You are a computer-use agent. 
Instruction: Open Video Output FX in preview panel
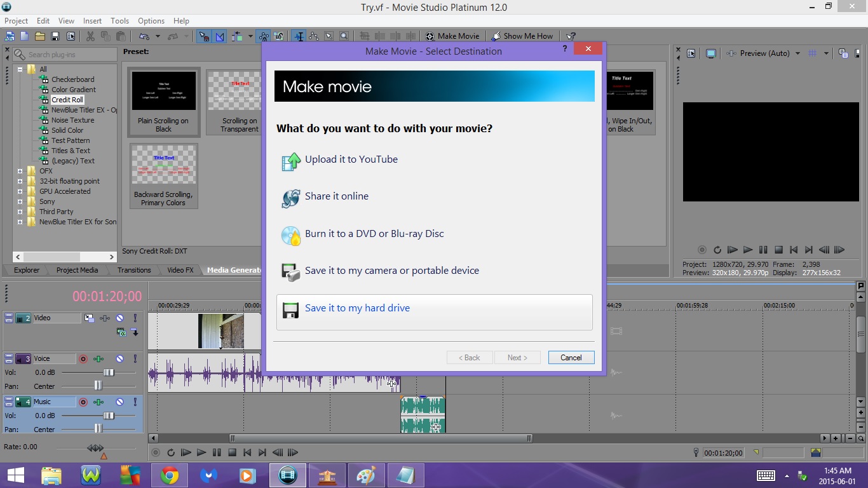click(731, 53)
